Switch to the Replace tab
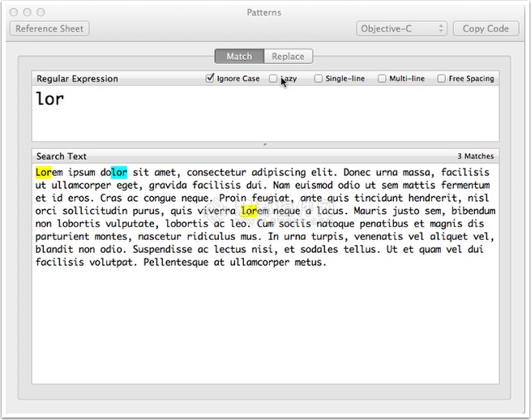 (x=288, y=56)
